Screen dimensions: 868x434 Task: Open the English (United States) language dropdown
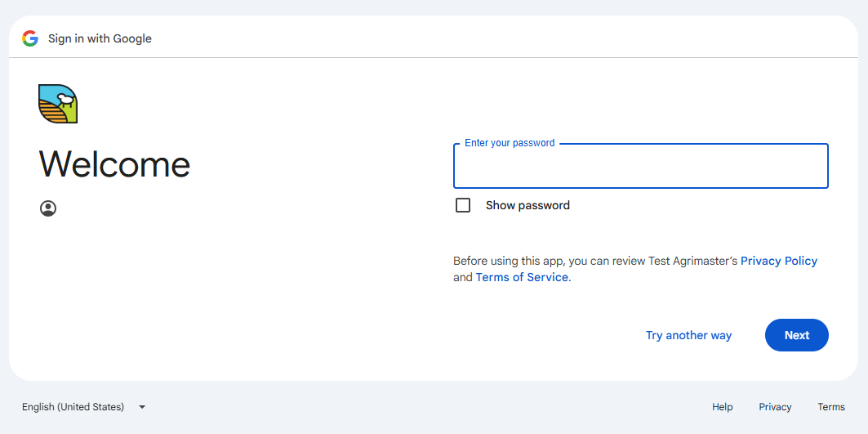click(x=83, y=407)
